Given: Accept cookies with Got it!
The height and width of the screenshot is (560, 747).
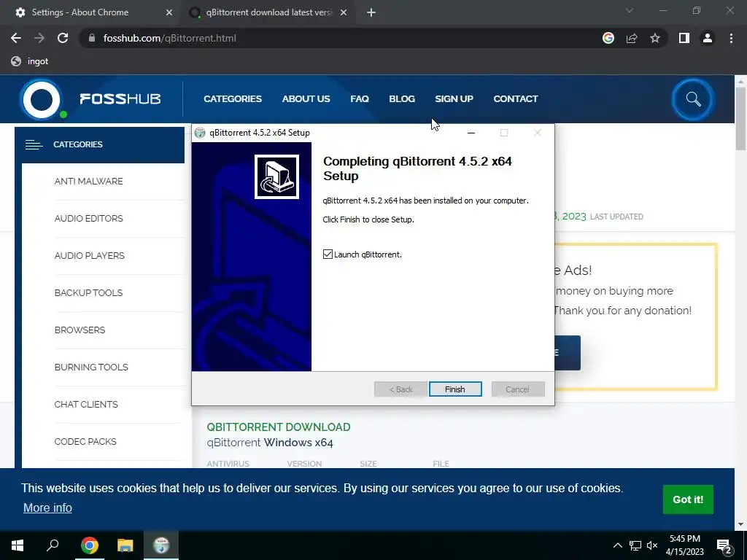Looking at the screenshot, I should (x=688, y=499).
